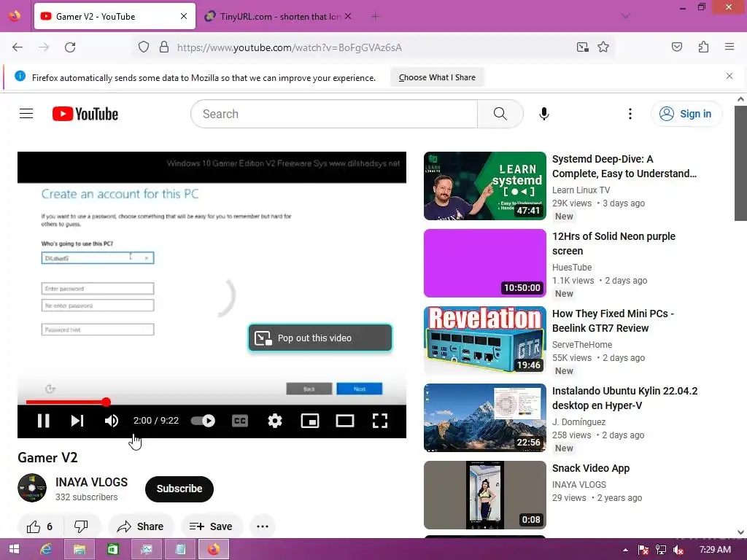Toggle the autoplay switch
The width and height of the screenshot is (747, 560).
(203, 421)
